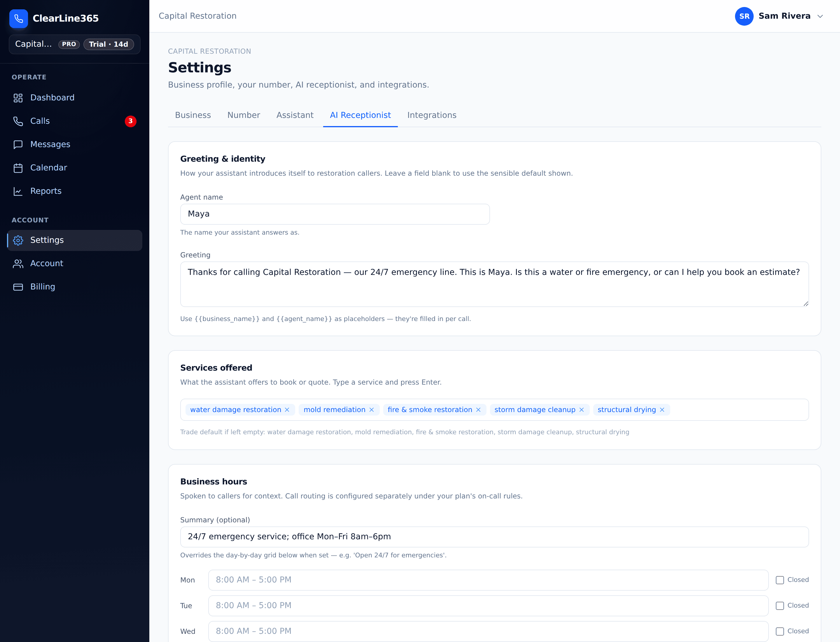The image size is (840, 642).
Task: Click the Reports chart icon
Action: tap(18, 191)
